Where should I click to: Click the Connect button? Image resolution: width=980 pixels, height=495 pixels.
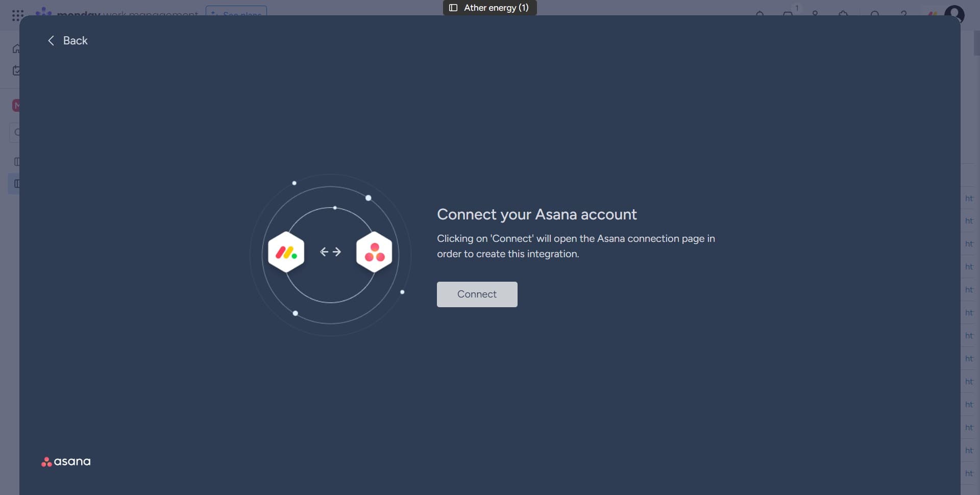click(x=477, y=294)
